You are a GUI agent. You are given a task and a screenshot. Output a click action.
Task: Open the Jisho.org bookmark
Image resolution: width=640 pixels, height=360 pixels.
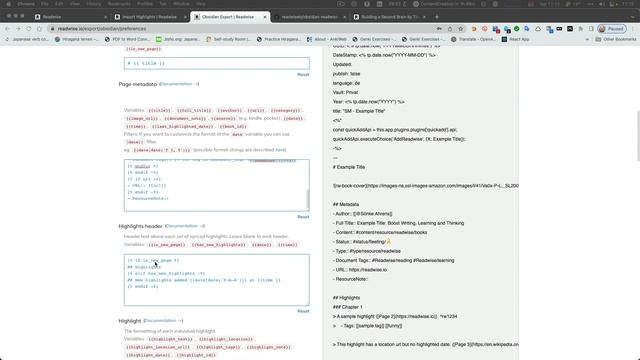(178, 39)
